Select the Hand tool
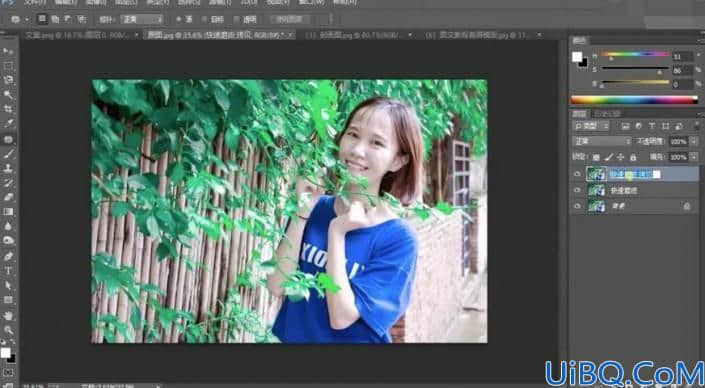Image resolution: width=705 pixels, height=388 pixels. (x=8, y=316)
